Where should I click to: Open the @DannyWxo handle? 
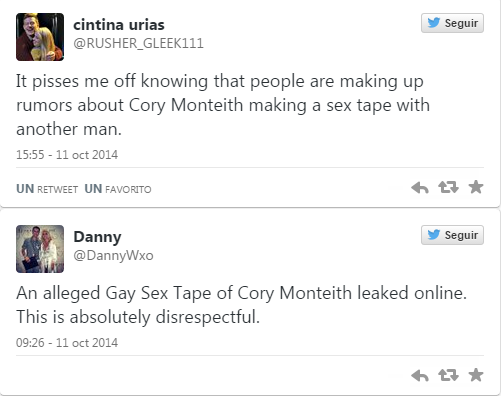click(x=113, y=256)
